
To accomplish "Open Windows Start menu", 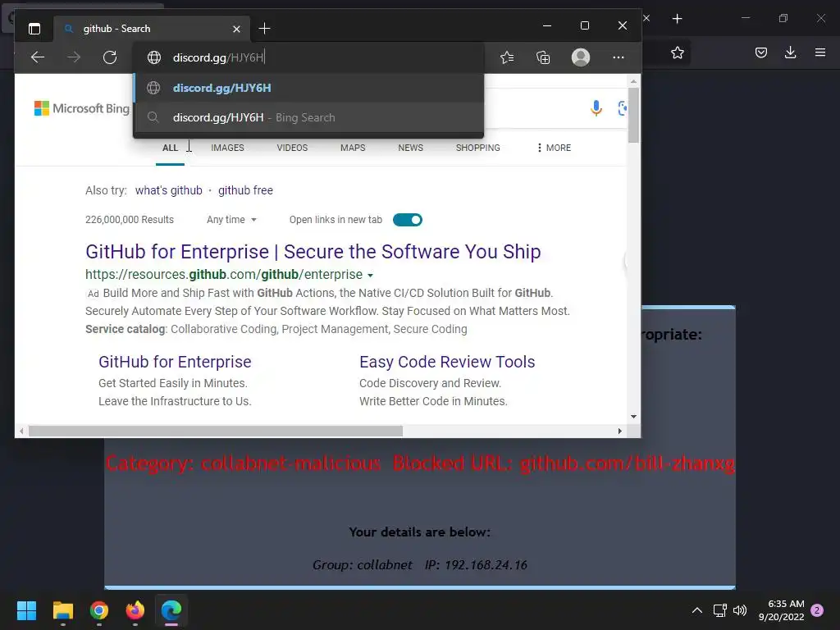I will (26, 610).
